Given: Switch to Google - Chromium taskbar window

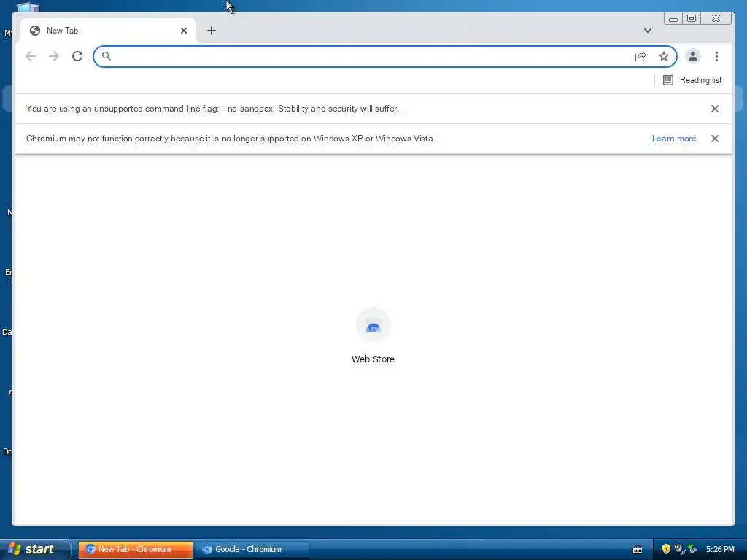Looking at the screenshot, I should point(252,549).
